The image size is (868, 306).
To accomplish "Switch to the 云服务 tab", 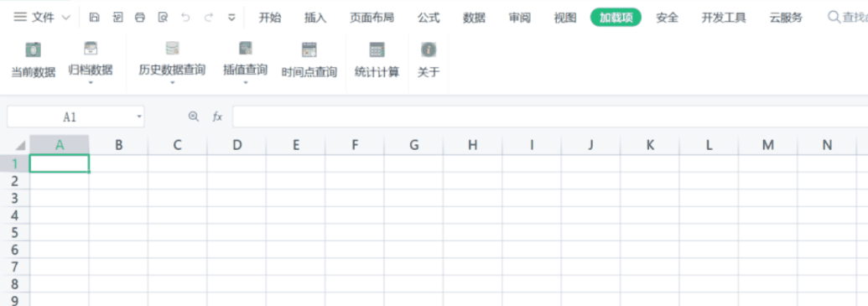I will [786, 18].
